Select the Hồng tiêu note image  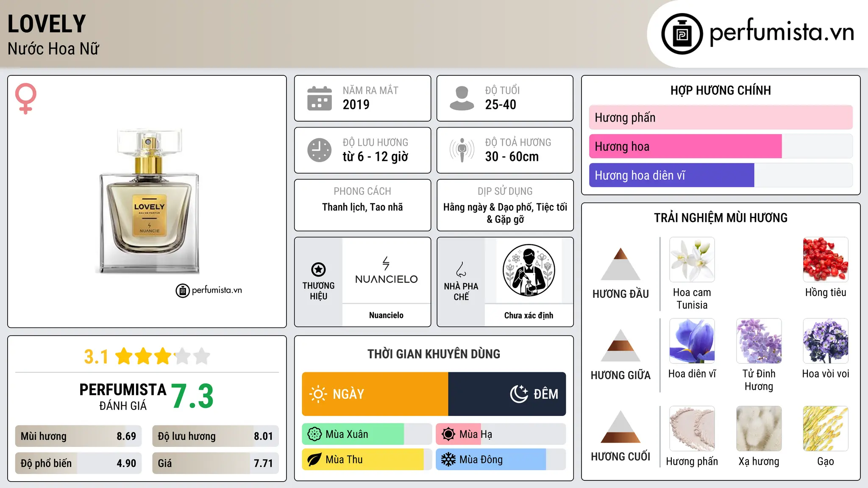tap(826, 260)
